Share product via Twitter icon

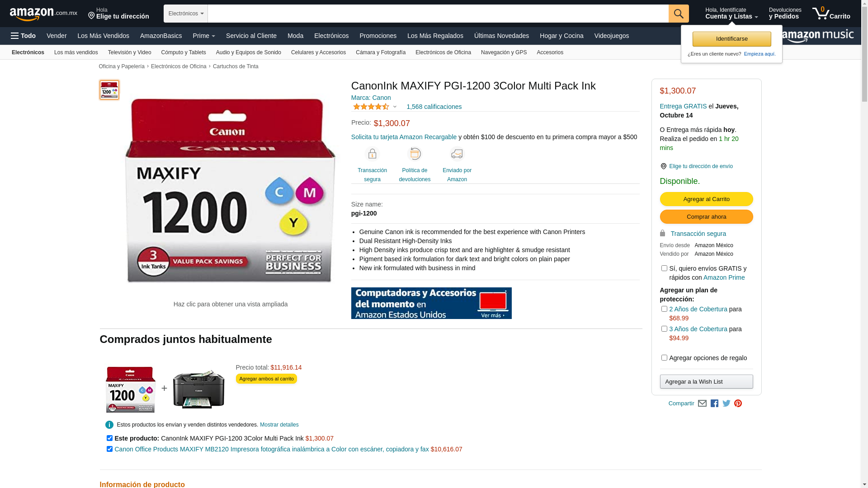726,404
